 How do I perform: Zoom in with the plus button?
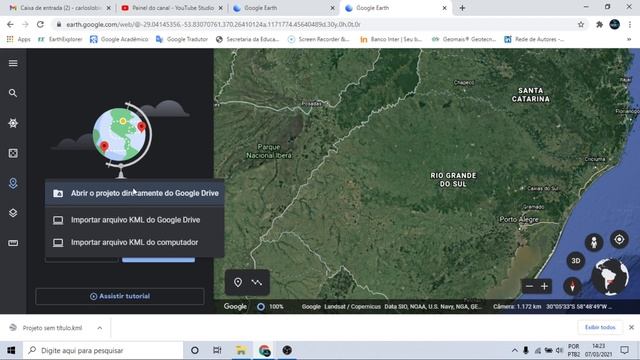(544, 286)
